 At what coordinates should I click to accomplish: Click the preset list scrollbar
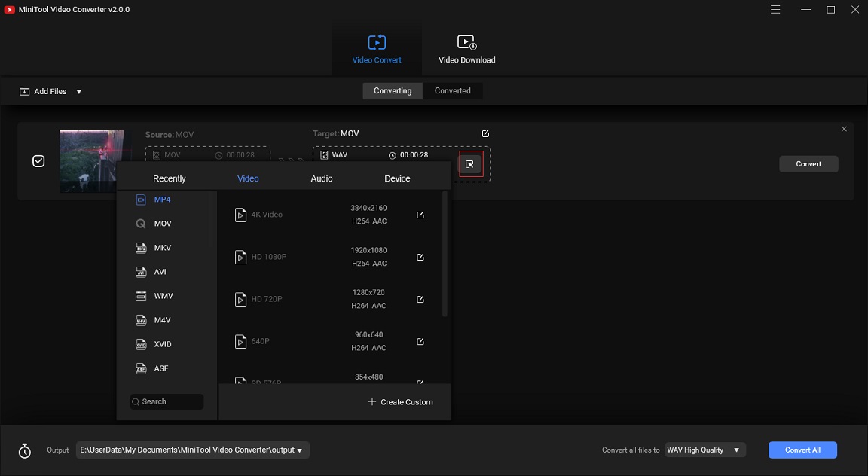[x=445, y=254]
